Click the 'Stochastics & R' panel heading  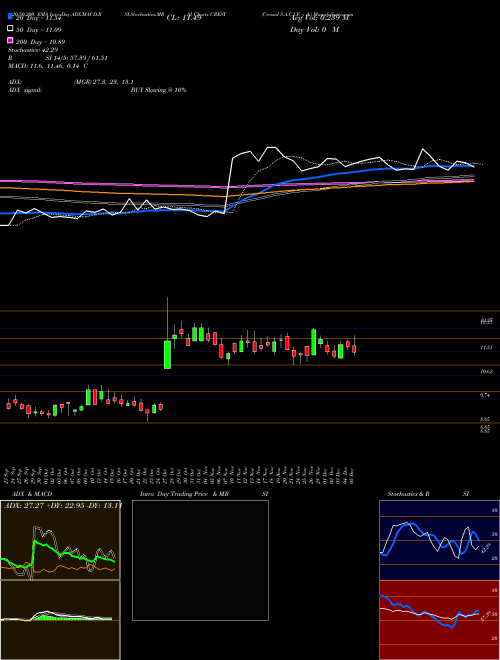point(408,494)
